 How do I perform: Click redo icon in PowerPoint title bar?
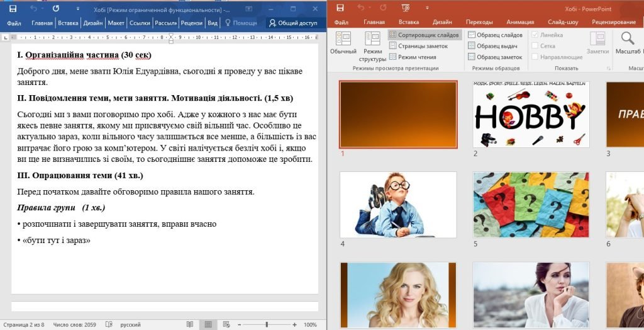point(384,8)
